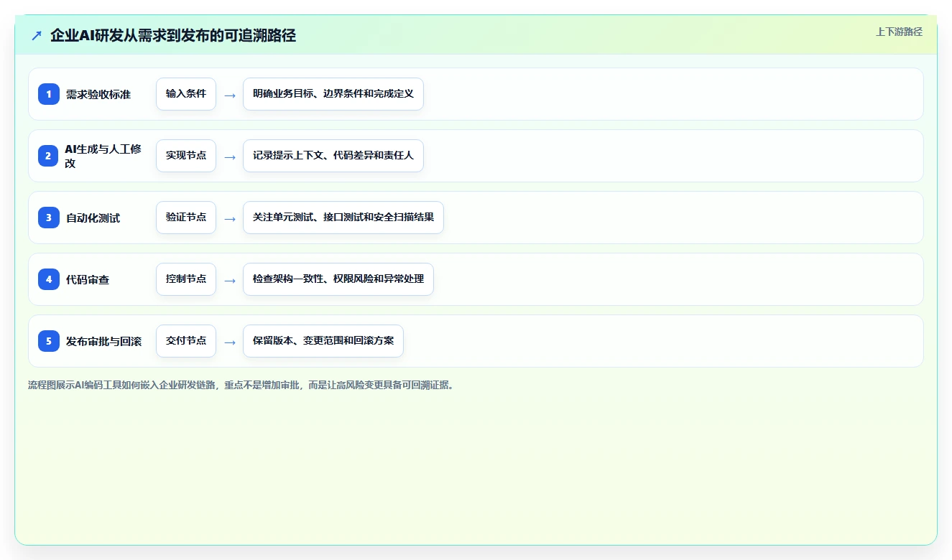The height and width of the screenshot is (560, 952).
Task: Select step number 5 badge
Action: point(49,341)
